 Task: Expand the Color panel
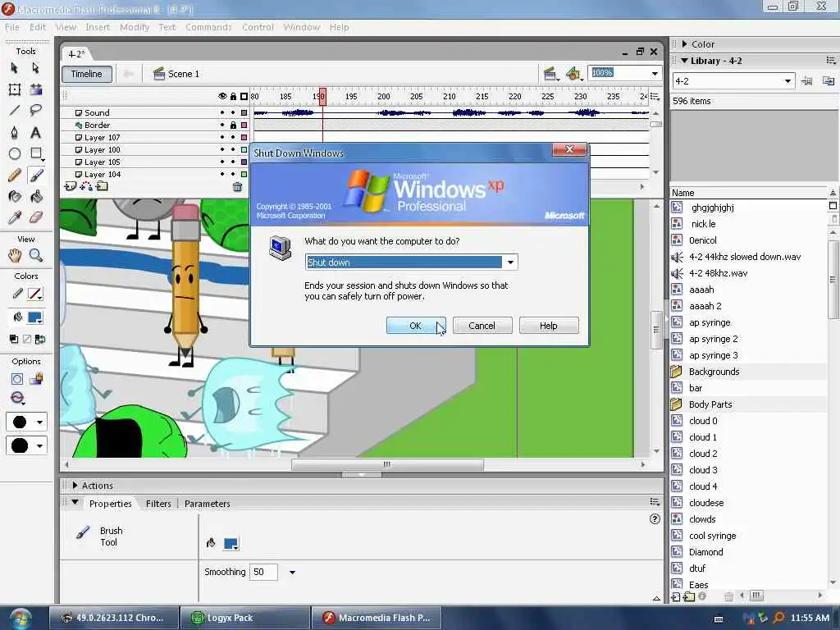coord(685,44)
